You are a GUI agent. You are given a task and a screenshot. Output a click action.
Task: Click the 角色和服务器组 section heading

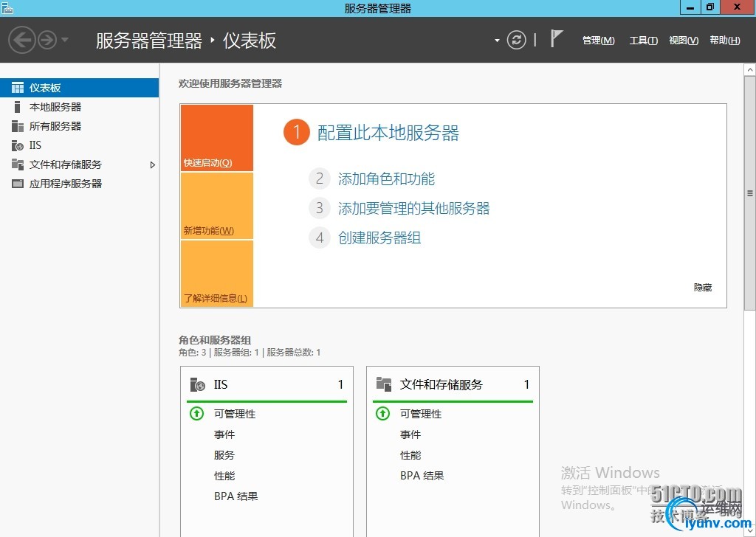[x=215, y=340]
